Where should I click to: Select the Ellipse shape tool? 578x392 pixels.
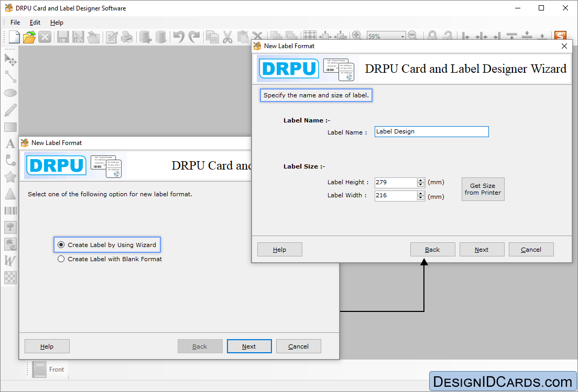click(x=10, y=93)
